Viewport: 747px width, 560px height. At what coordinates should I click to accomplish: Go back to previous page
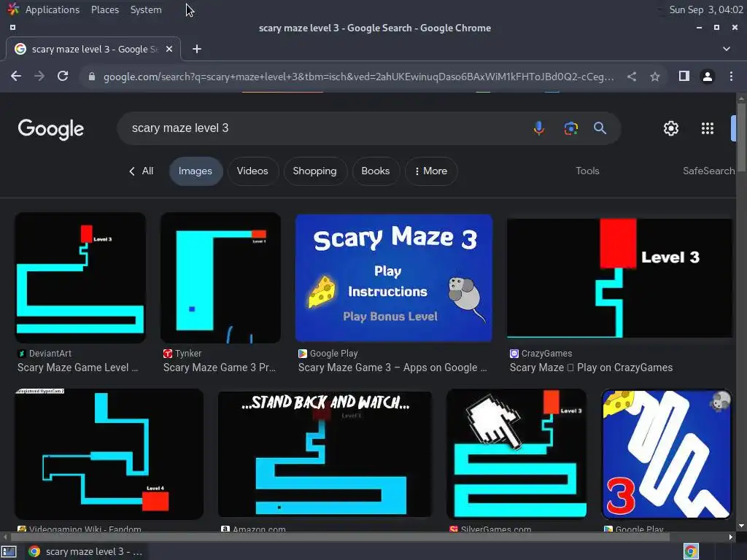click(16, 76)
